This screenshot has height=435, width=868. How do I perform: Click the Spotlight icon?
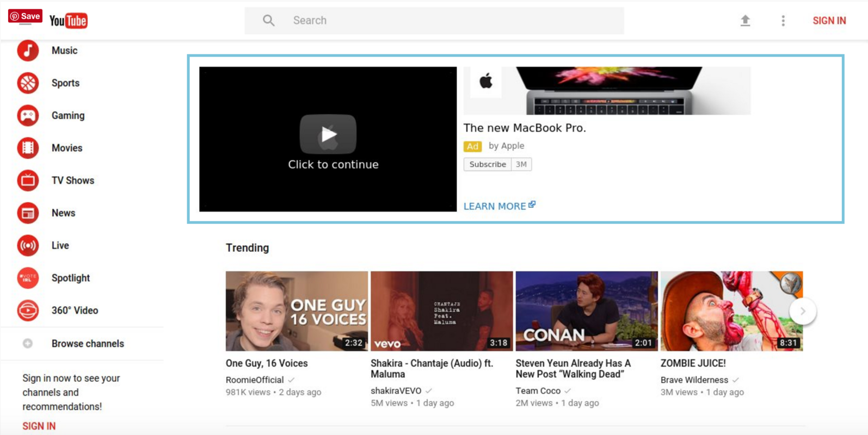[28, 278]
